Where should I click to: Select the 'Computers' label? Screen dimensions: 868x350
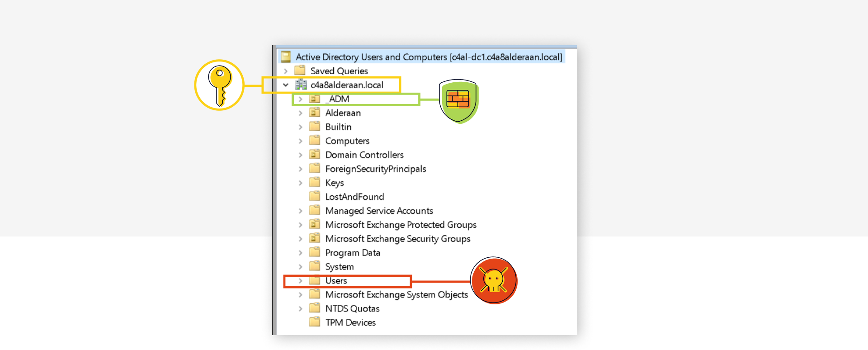click(347, 141)
